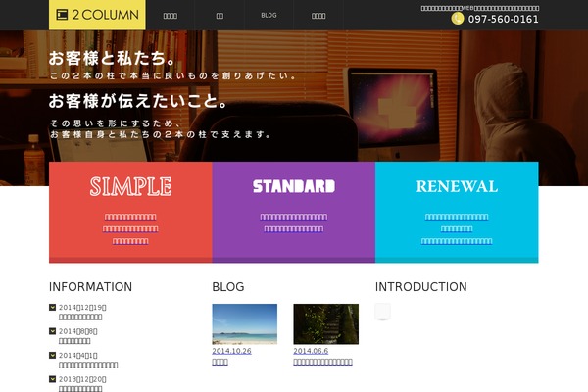588x392 pixels.
Task: Click first description link under RENEWAL
Action: tap(457, 217)
